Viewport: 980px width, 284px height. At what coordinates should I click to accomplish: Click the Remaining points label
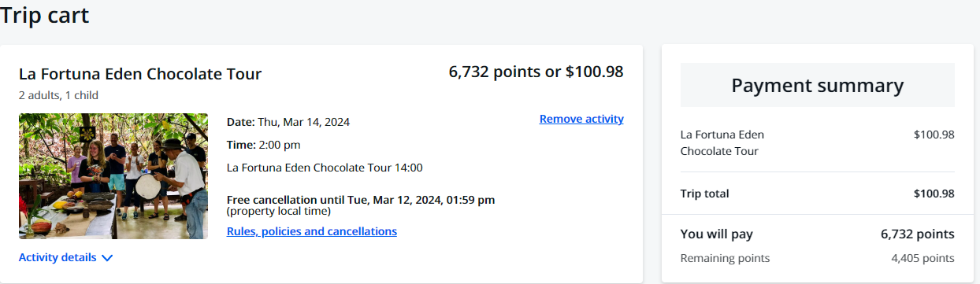[726, 258]
